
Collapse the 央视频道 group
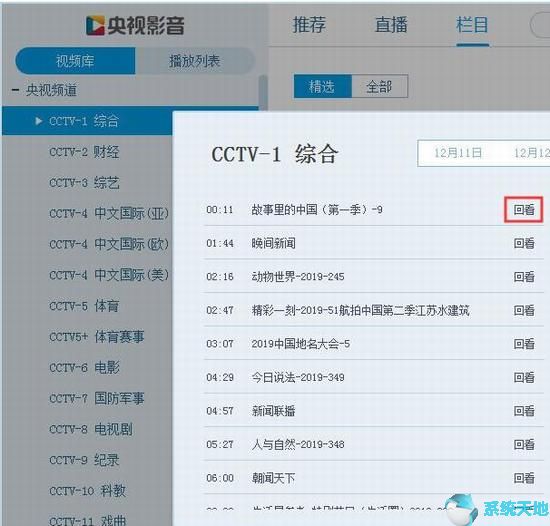(x=15, y=90)
